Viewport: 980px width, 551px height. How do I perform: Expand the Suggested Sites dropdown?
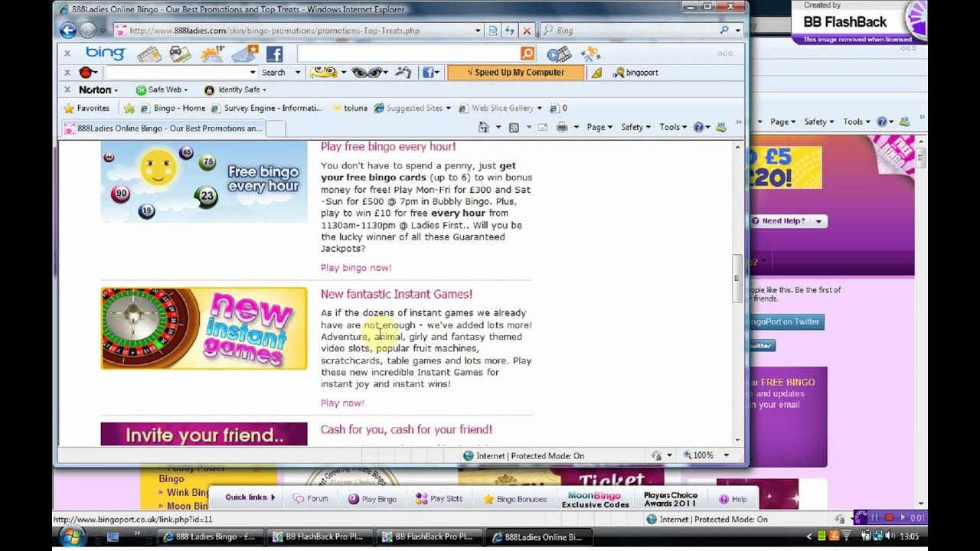click(x=448, y=108)
